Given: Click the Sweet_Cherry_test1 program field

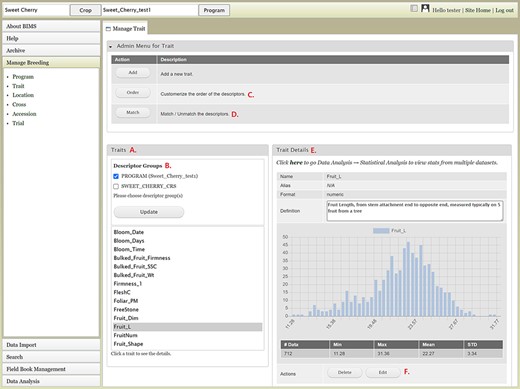Looking at the screenshot, I should point(149,10).
